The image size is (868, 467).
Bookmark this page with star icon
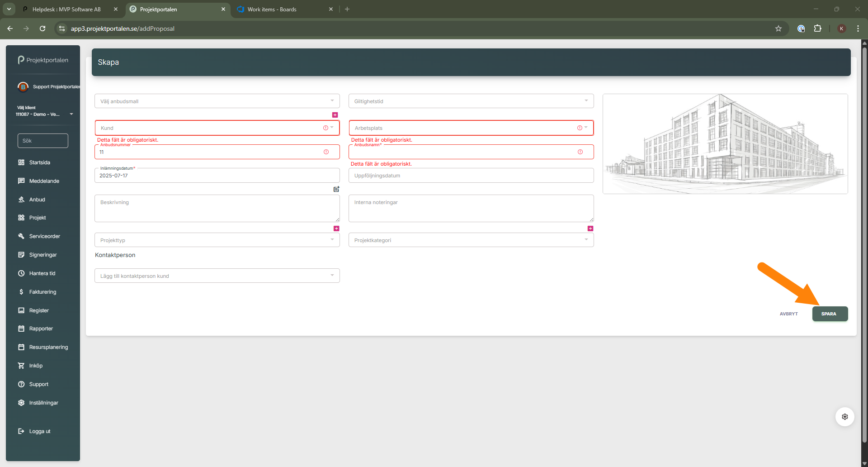pyautogui.click(x=778, y=29)
